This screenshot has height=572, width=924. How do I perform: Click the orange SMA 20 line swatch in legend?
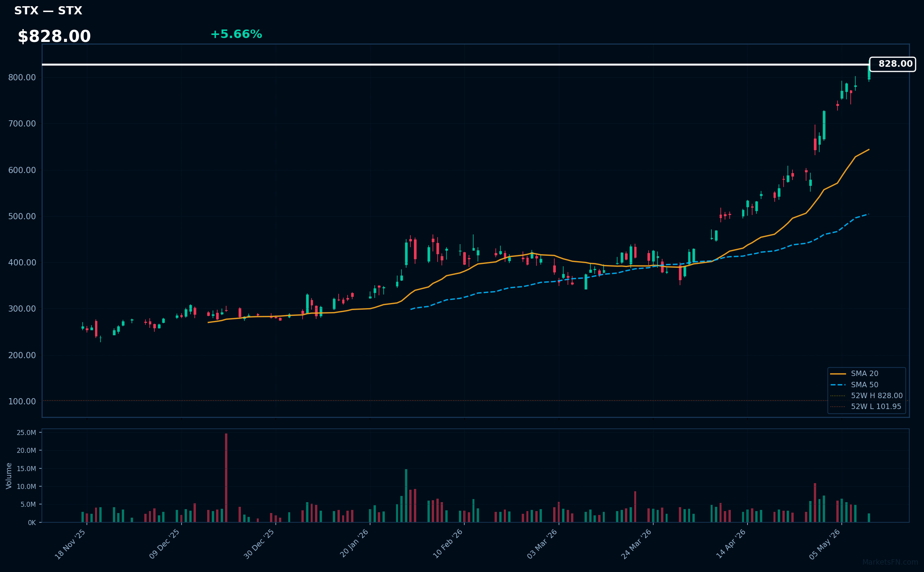click(x=838, y=374)
